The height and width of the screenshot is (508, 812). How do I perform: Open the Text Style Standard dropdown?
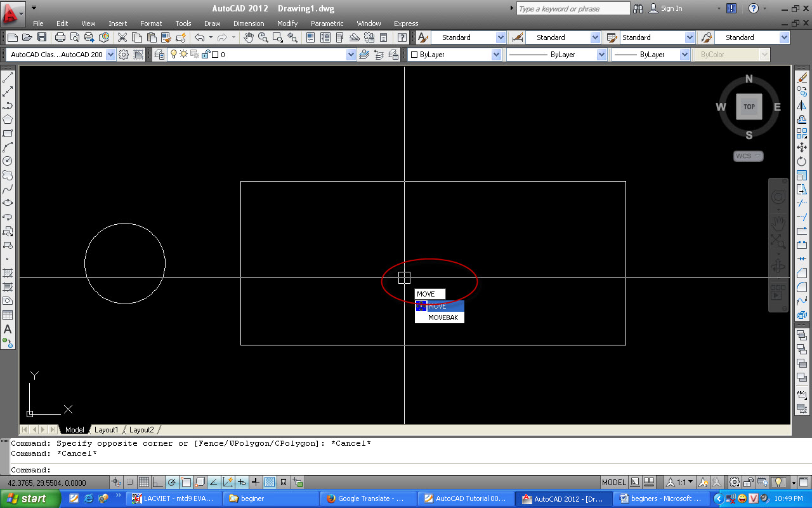point(501,37)
